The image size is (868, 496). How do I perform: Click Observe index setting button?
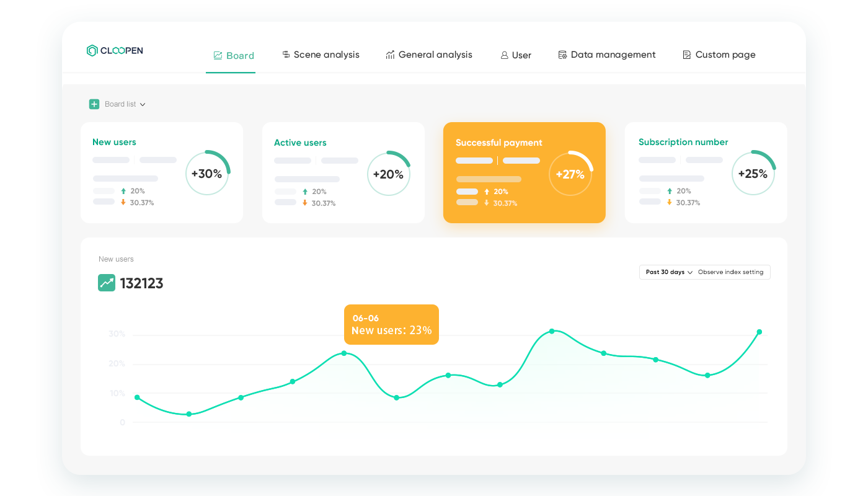click(x=730, y=272)
